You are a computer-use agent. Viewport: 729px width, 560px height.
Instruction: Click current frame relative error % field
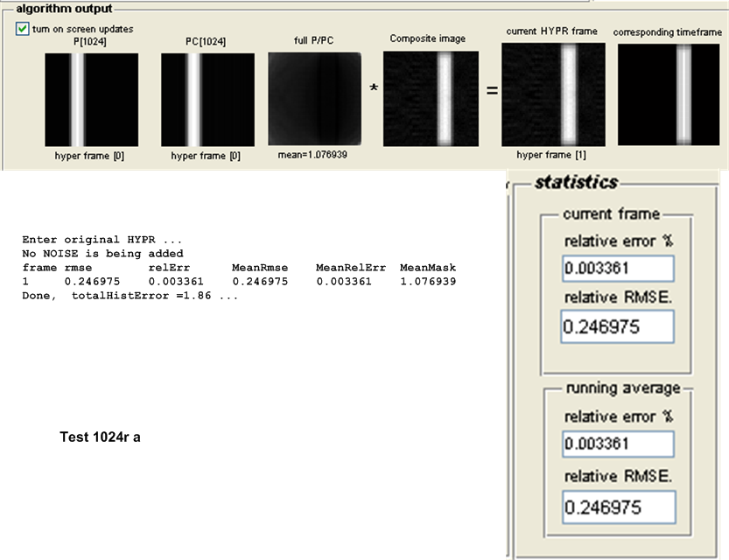[x=618, y=269]
